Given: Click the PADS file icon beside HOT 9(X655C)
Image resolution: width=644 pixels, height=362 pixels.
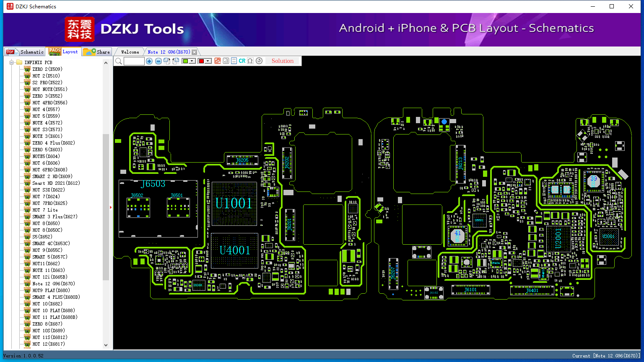Looking at the screenshot, I should [x=27, y=250].
